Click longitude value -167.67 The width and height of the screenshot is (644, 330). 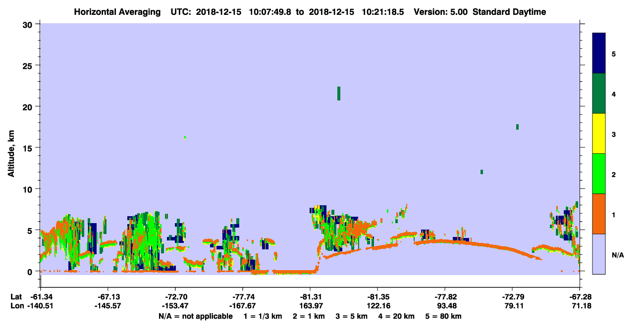242,306
